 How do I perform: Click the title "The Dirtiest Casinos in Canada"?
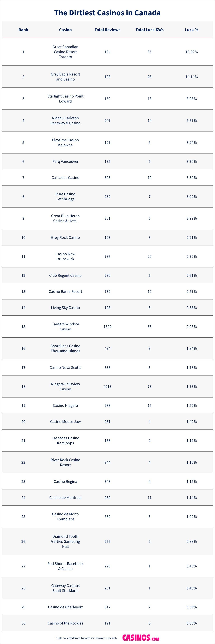tap(107, 13)
